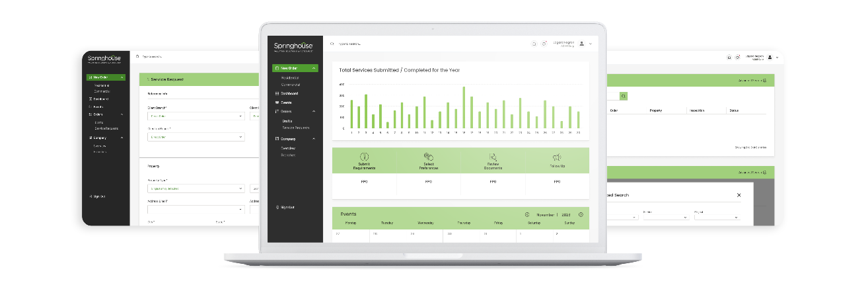Collapse the Company chevron in the left window
This screenshot has width=868, height=289.
[122, 138]
